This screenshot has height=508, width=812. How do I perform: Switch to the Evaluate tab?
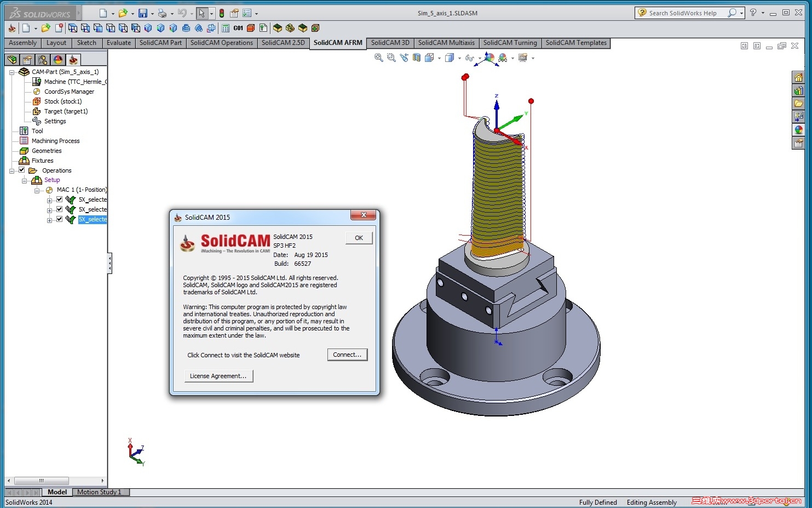(119, 43)
